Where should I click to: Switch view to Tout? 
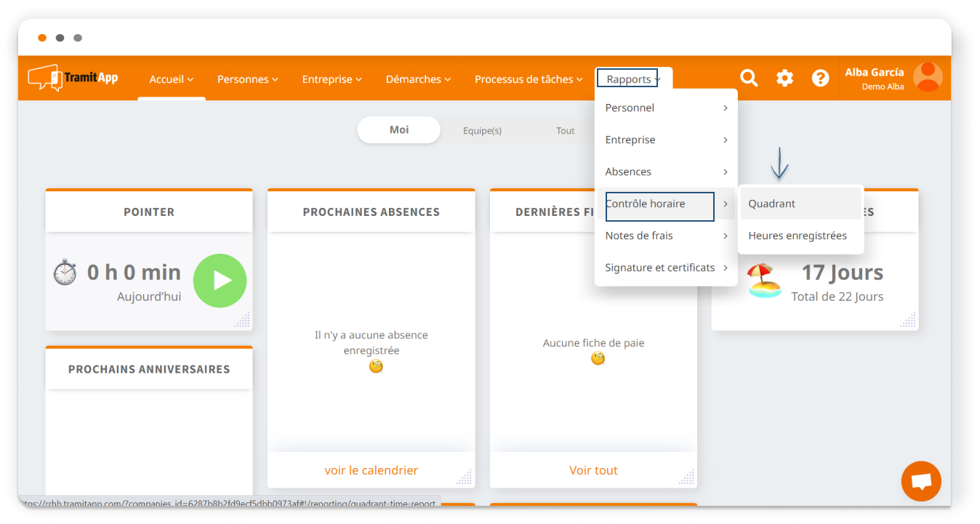[565, 131]
